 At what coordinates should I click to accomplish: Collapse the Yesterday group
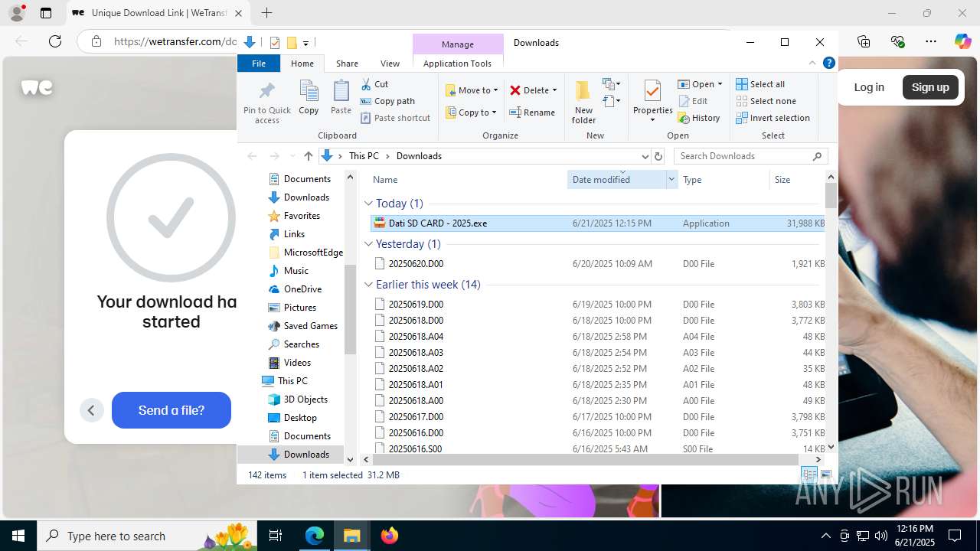click(368, 244)
